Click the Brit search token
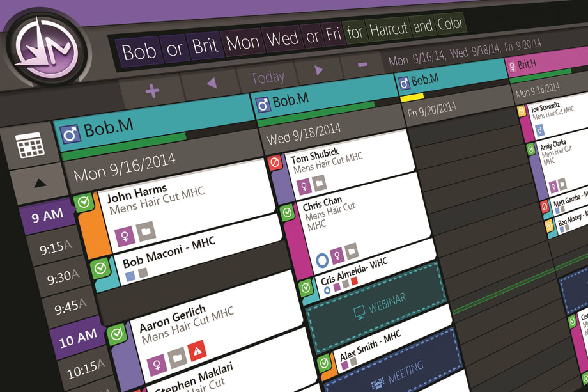Viewport: 588px width, 392px height. pyautogui.click(x=205, y=45)
